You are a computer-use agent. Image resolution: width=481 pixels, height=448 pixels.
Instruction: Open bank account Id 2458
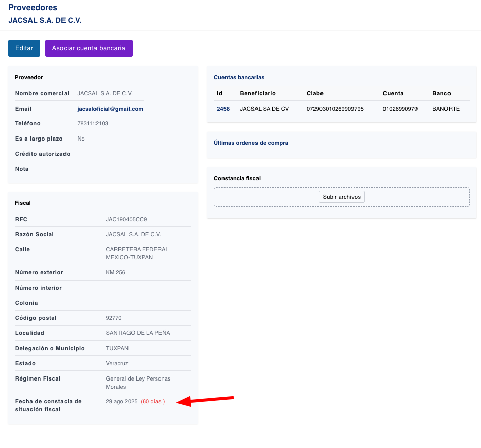coord(223,109)
